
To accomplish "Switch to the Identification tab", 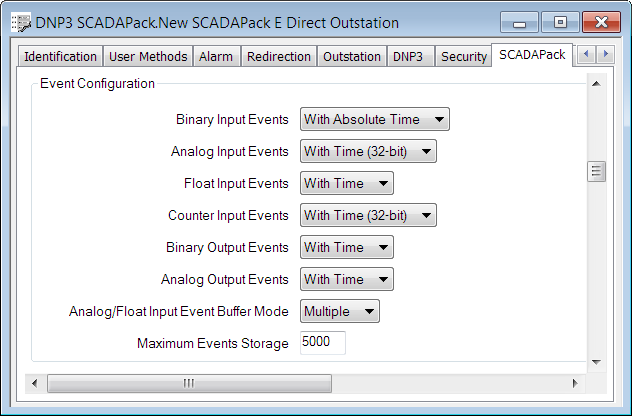I will [x=61, y=57].
